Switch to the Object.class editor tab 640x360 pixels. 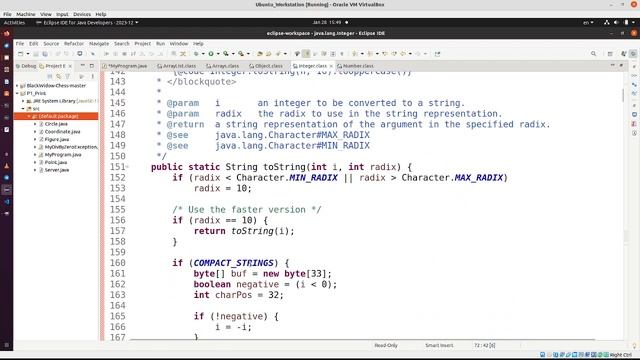click(266, 66)
